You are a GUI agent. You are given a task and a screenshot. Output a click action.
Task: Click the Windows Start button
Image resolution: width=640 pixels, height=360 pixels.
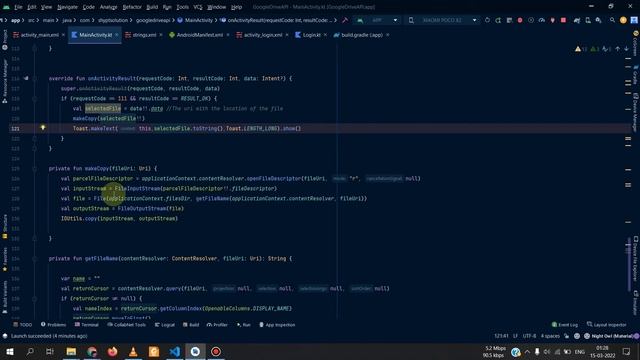click(x=10, y=351)
